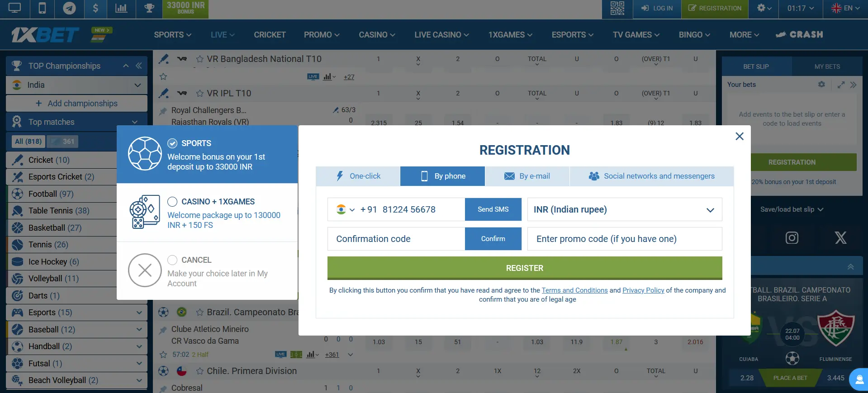Click the Confirm code button
This screenshot has height=393, width=868.
[493, 239]
